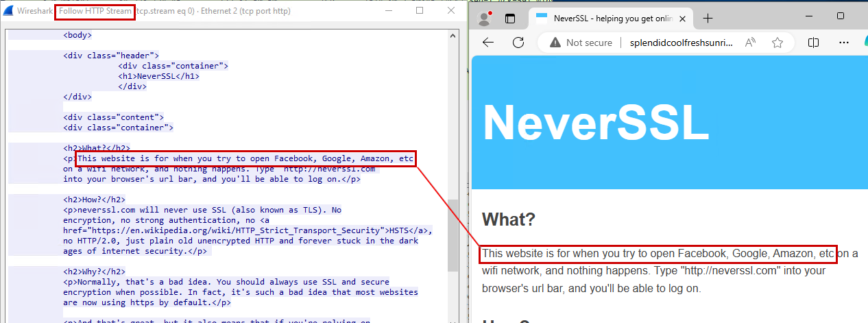Click the Read aloud icon

[x=751, y=43]
